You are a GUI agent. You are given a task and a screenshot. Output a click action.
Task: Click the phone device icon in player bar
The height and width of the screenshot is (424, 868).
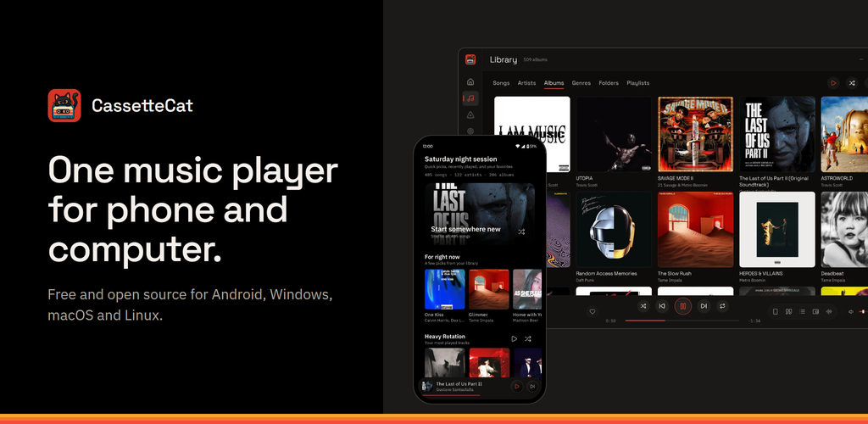coord(775,311)
